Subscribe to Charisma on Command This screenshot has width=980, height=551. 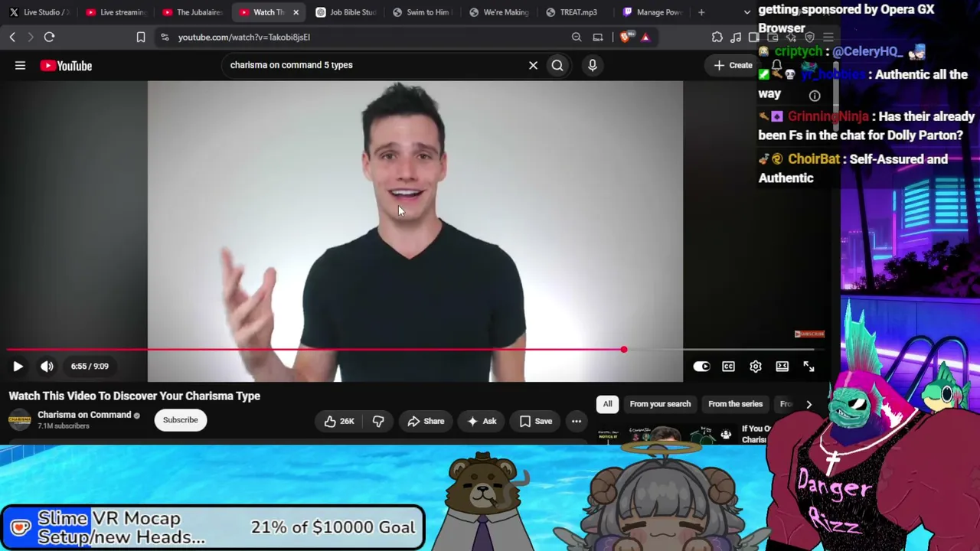pos(180,420)
